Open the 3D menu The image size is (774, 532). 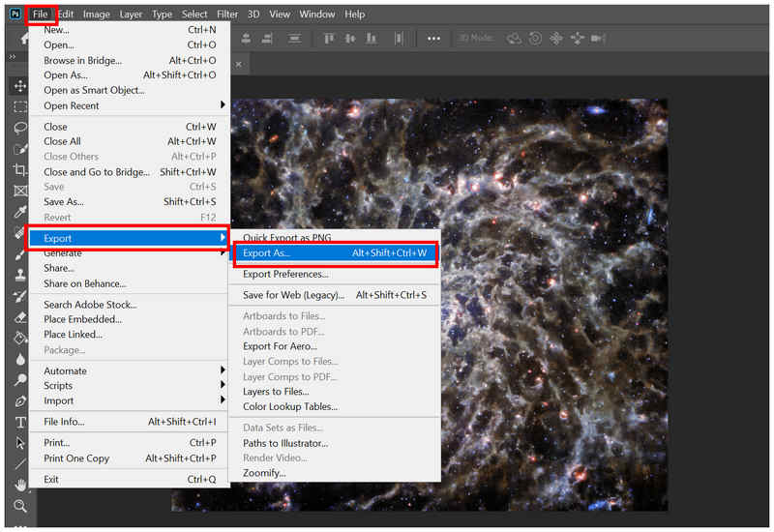253,15
